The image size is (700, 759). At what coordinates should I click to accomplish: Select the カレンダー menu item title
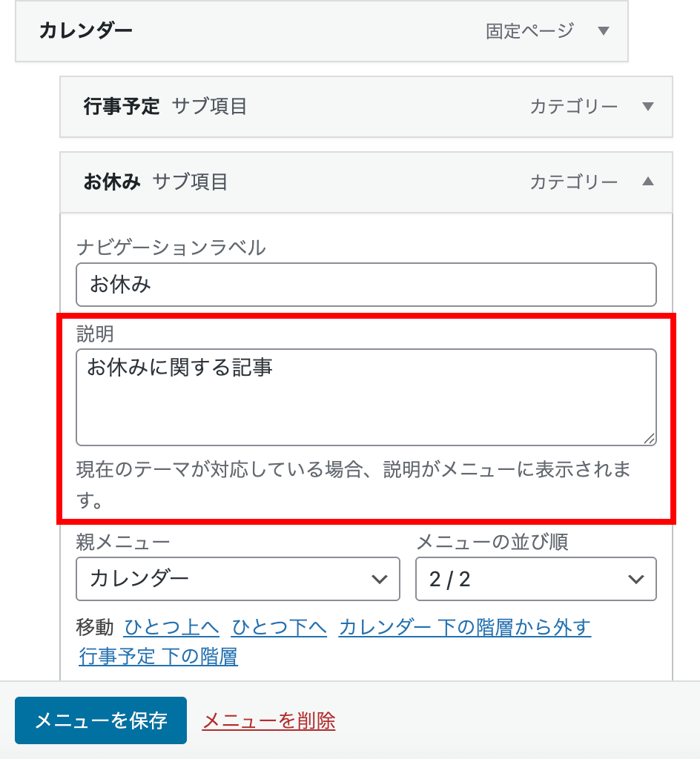coord(86,31)
